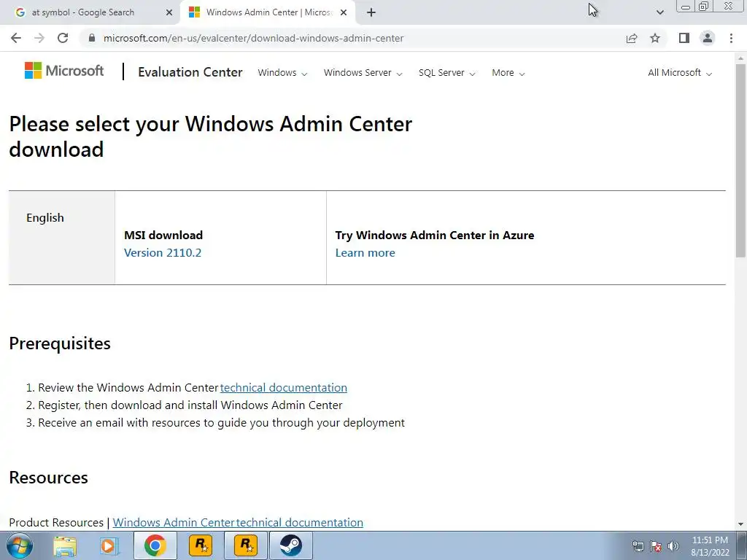Open Action Center flag icon

pyautogui.click(x=656, y=547)
